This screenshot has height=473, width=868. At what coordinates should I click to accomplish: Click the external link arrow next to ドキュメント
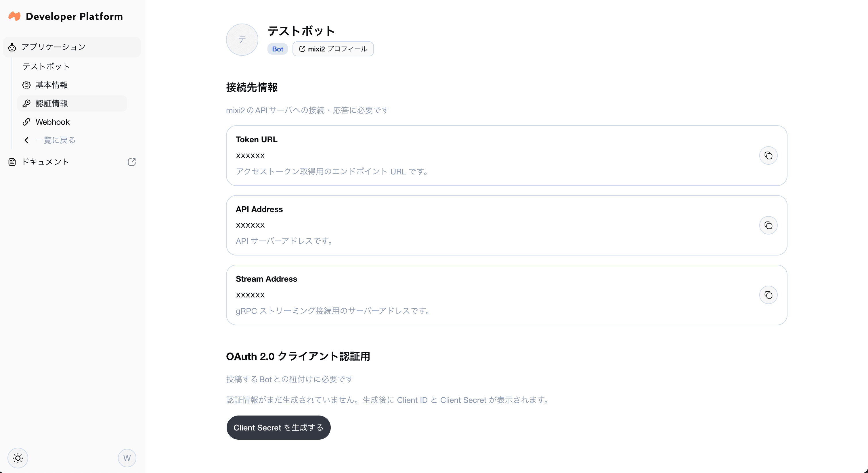[x=131, y=162]
